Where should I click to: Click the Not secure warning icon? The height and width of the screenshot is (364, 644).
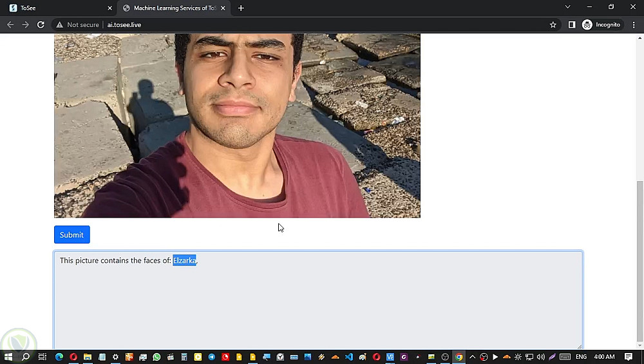tap(60, 24)
